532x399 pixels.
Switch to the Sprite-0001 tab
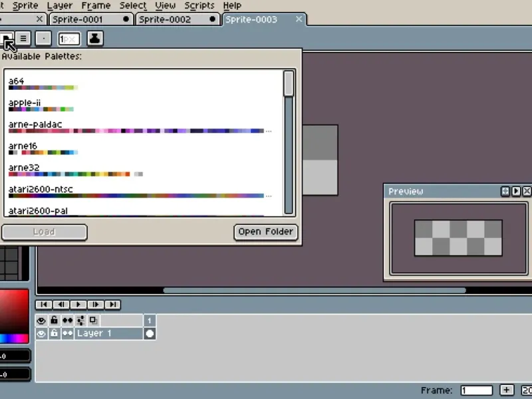click(91, 19)
